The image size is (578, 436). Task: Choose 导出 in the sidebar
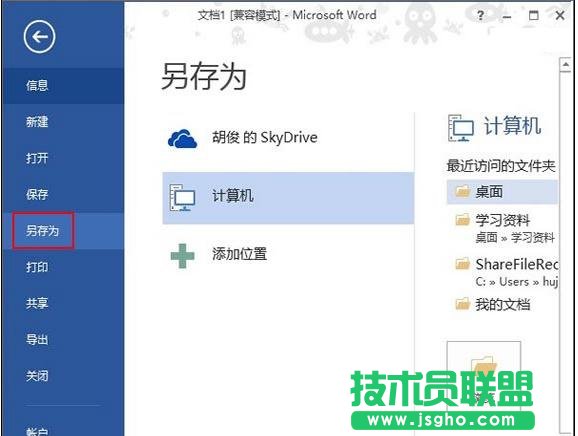click(63, 339)
